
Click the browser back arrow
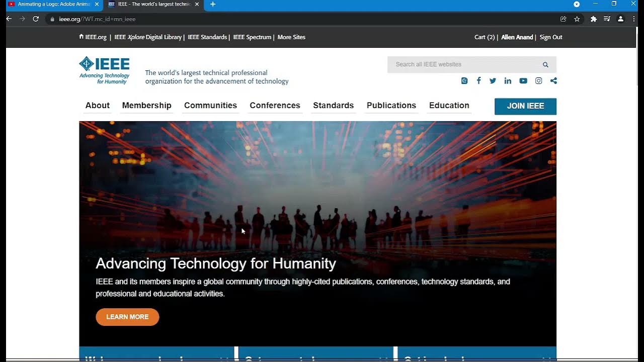[x=9, y=19]
